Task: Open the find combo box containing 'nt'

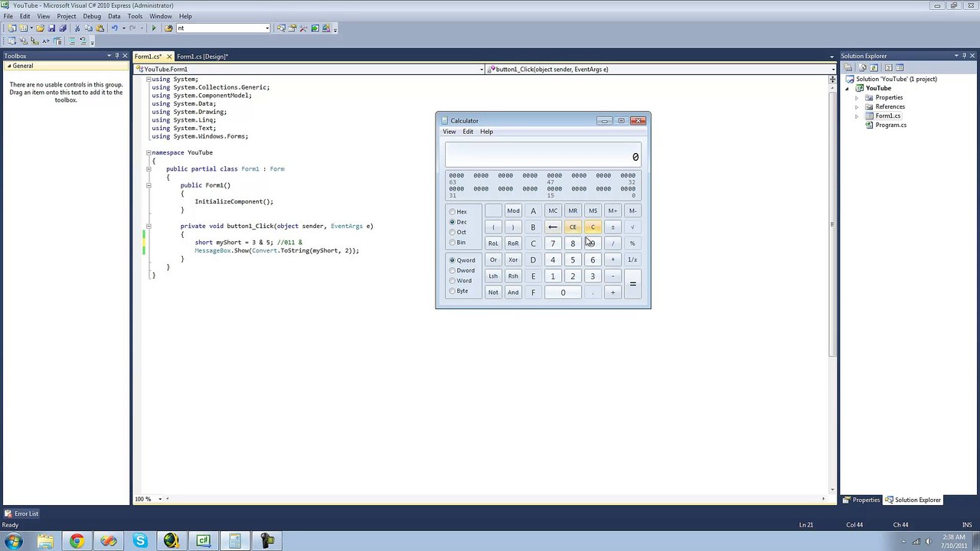Action: point(267,28)
